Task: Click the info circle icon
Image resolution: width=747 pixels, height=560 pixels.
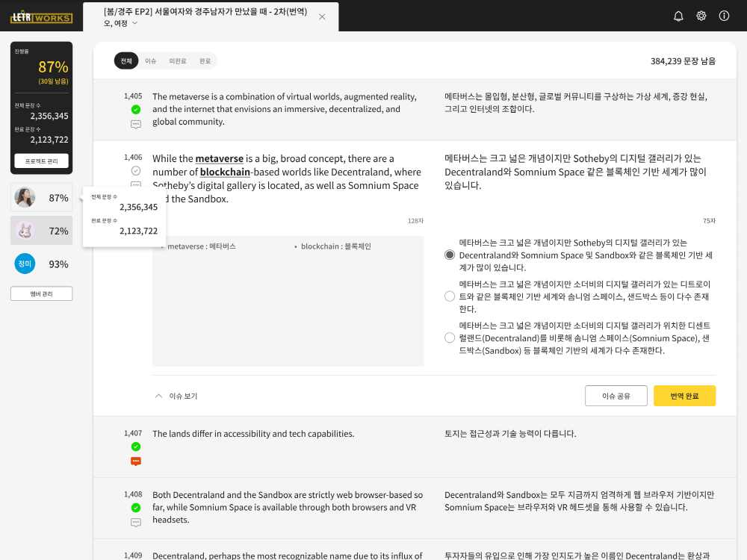Action: (724, 16)
